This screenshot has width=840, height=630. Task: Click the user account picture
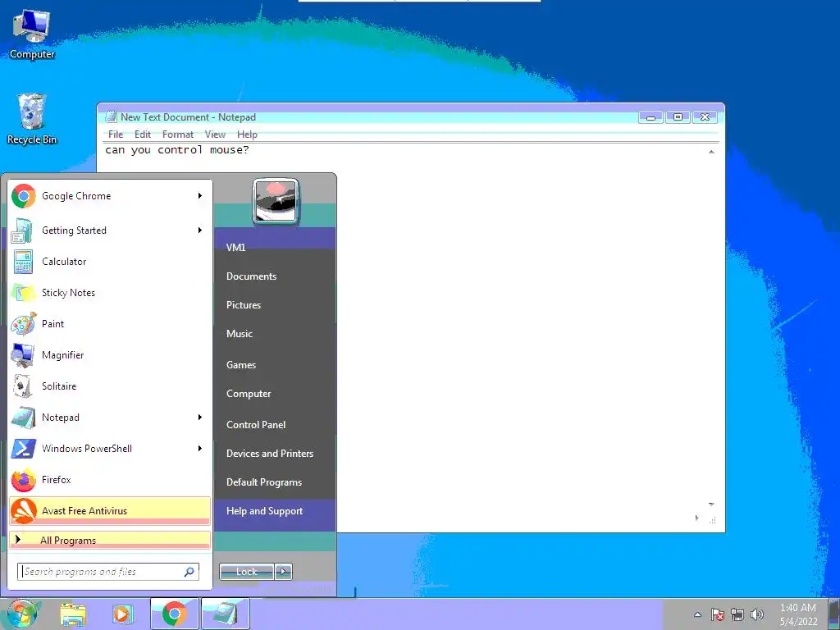(x=276, y=202)
